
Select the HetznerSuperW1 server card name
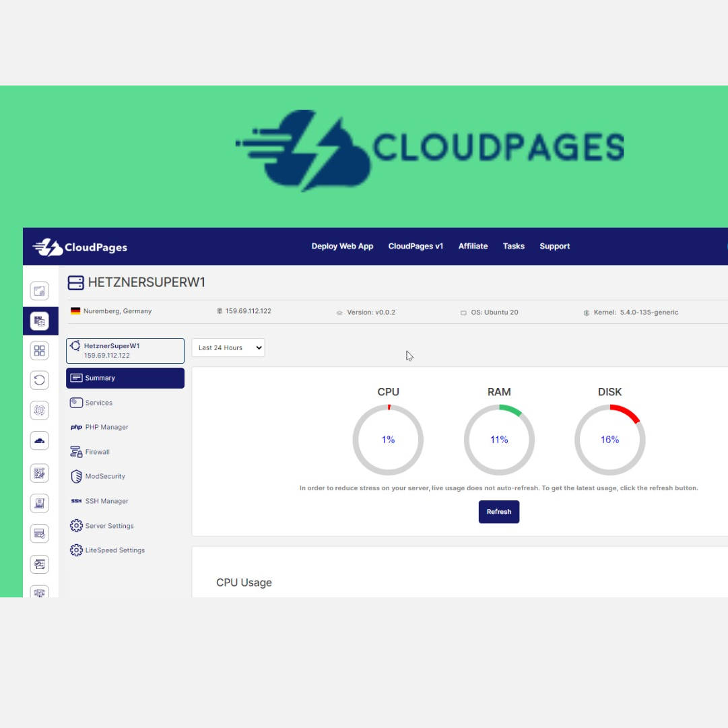pos(112,346)
